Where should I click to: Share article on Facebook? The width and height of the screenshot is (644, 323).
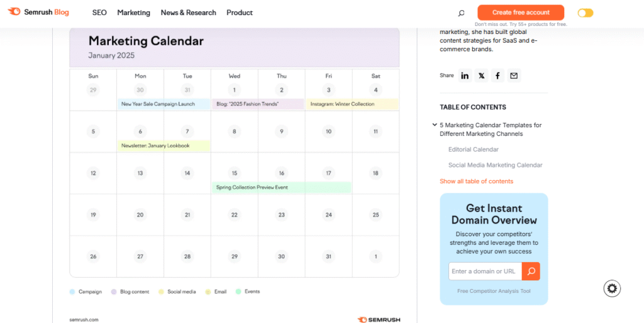point(497,76)
